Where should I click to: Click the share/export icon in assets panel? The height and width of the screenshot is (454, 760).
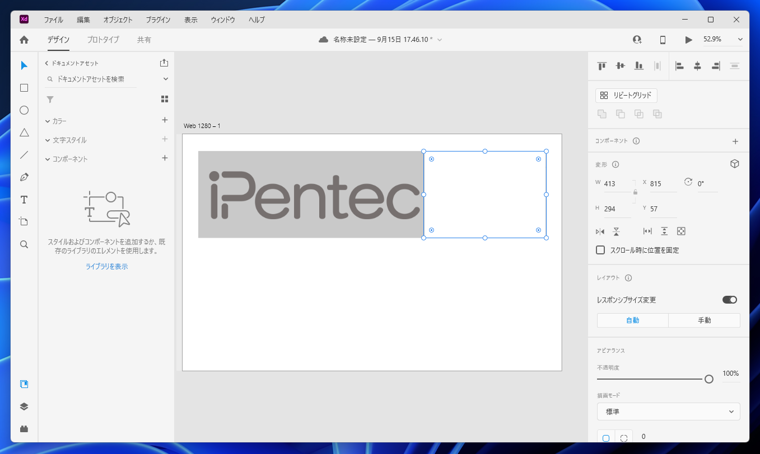[164, 63]
